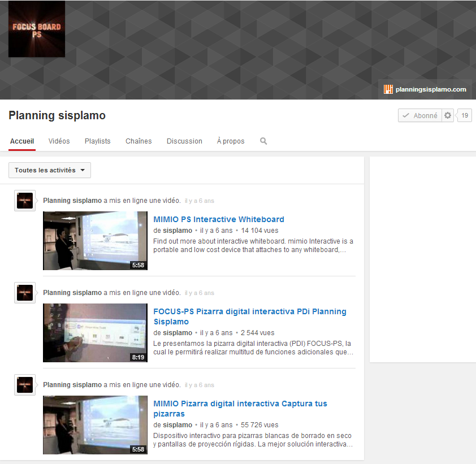Switch to the Vidéos tab
This screenshot has width=476, height=464.
(59, 141)
